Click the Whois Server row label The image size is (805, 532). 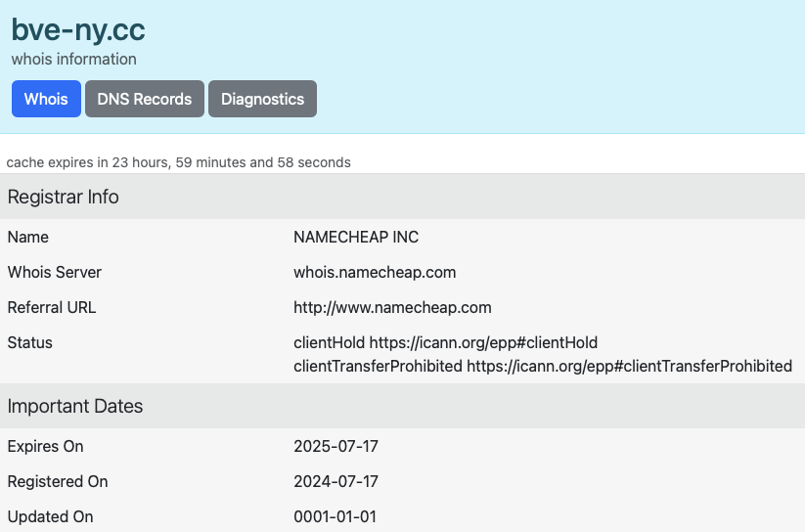[x=55, y=272]
